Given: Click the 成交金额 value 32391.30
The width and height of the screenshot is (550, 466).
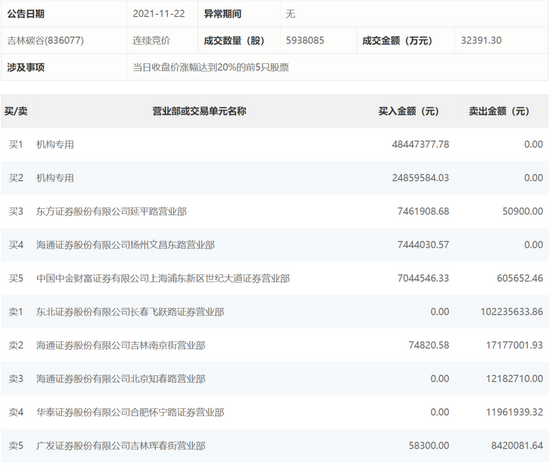Looking at the screenshot, I should tap(481, 40).
